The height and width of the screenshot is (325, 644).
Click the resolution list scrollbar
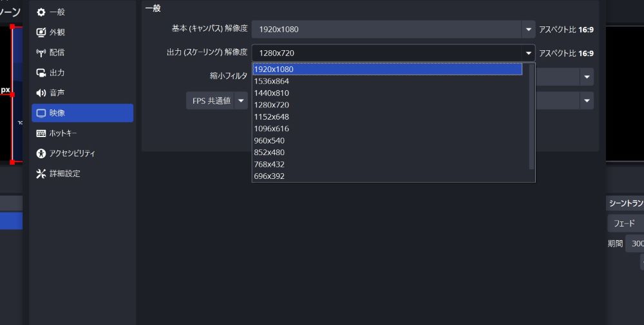point(531,116)
